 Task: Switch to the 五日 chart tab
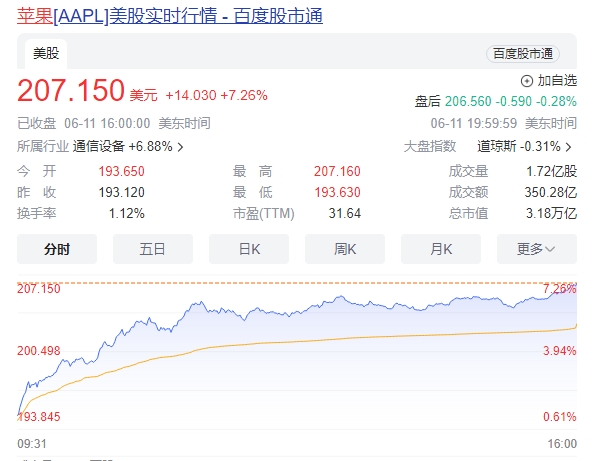pos(153,249)
